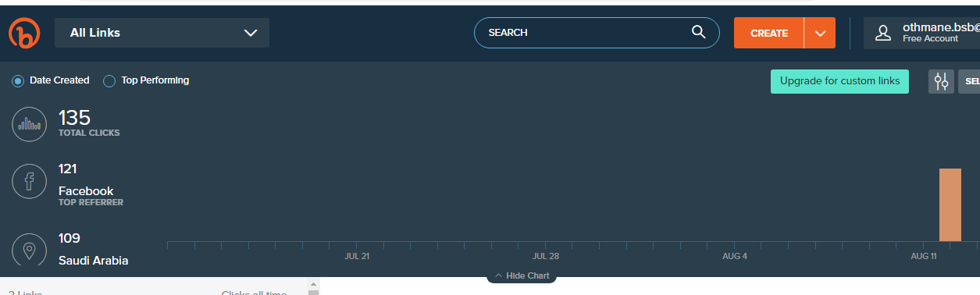The height and width of the screenshot is (295, 980).
Task: Click the JUL 28 axis label
Action: [x=546, y=256]
